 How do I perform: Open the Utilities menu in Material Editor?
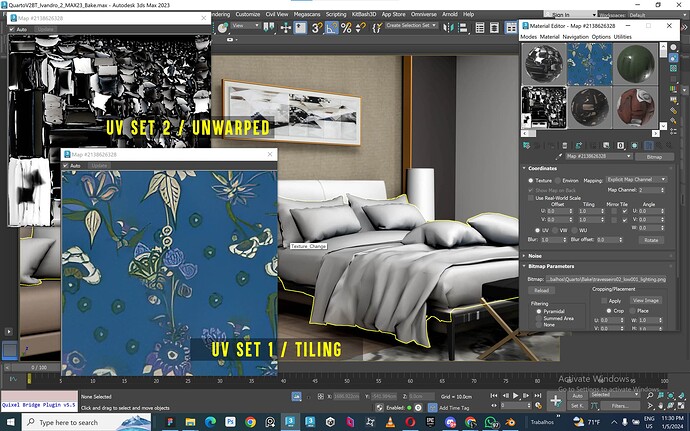pos(623,37)
